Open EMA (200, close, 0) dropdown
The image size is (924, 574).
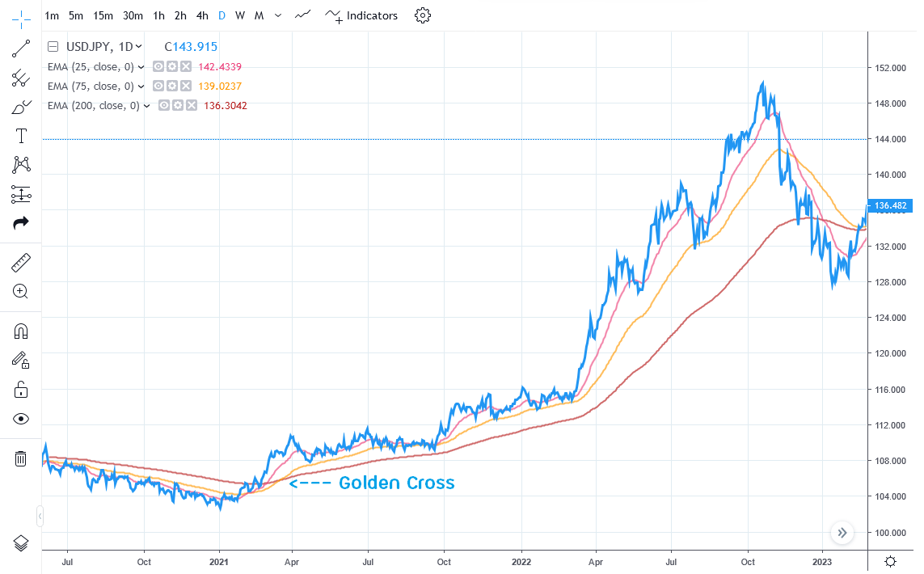(x=147, y=105)
